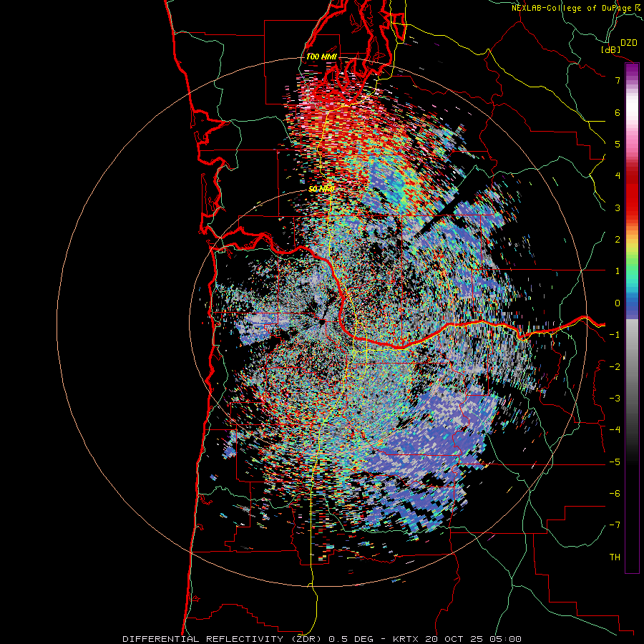Click the [dB] units label
Screen dimensions: 644x644
coord(611,49)
